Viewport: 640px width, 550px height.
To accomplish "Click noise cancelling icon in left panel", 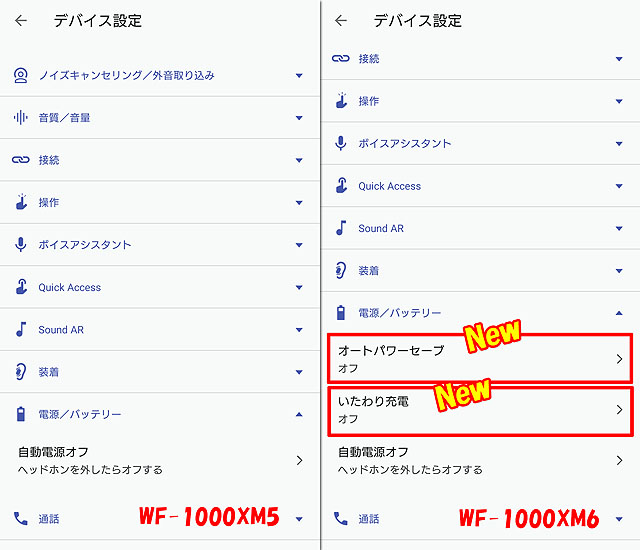I will click(x=21, y=75).
